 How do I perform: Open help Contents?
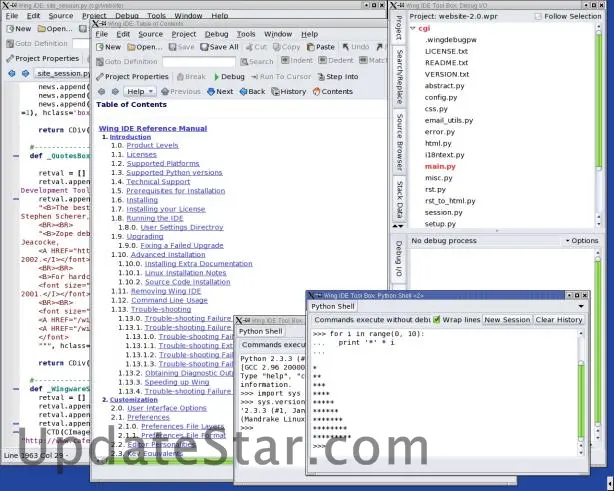tap(332, 92)
